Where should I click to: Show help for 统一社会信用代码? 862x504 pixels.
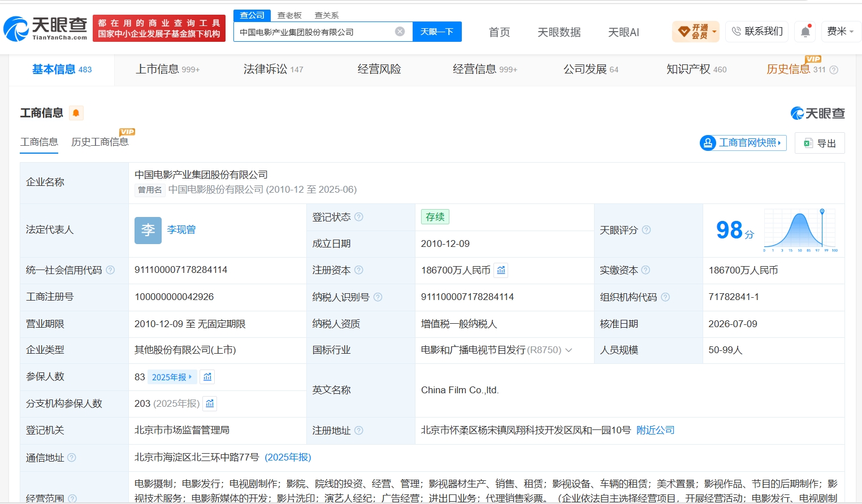click(x=110, y=270)
